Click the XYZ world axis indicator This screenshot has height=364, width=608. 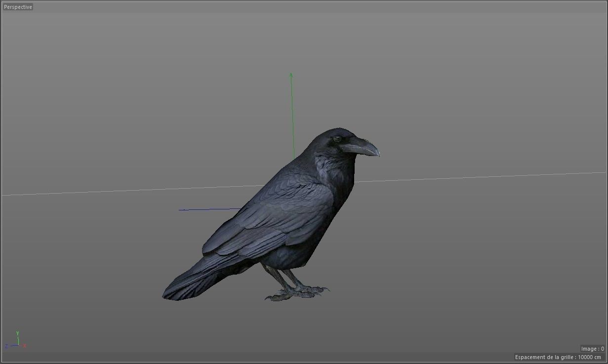(16, 340)
